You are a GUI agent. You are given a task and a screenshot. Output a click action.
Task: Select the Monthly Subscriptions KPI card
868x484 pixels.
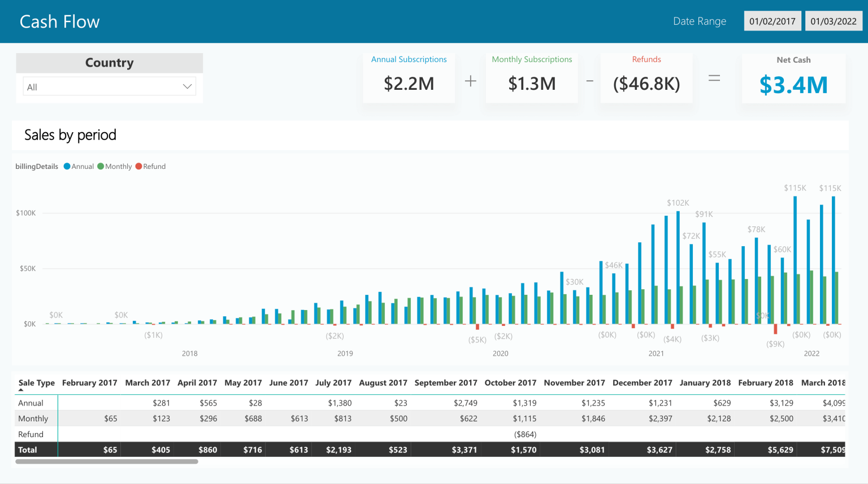pyautogui.click(x=531, y=77)
